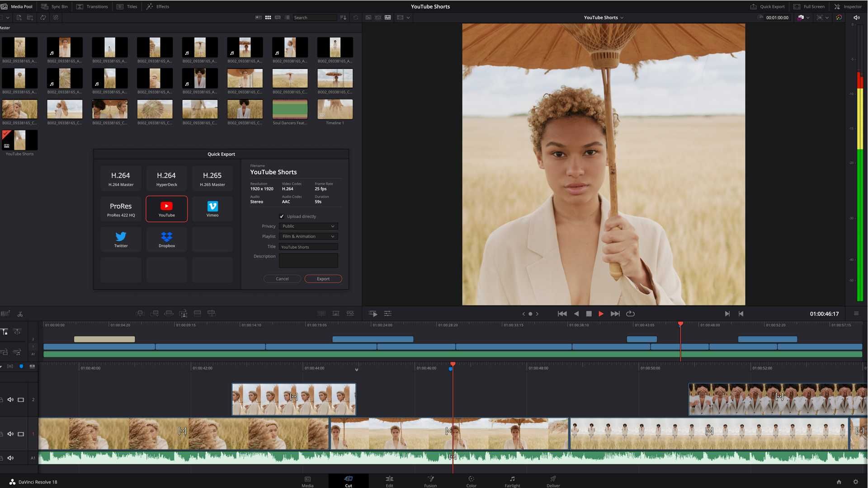Open the Inspector panel

click(x=852, y=6)
